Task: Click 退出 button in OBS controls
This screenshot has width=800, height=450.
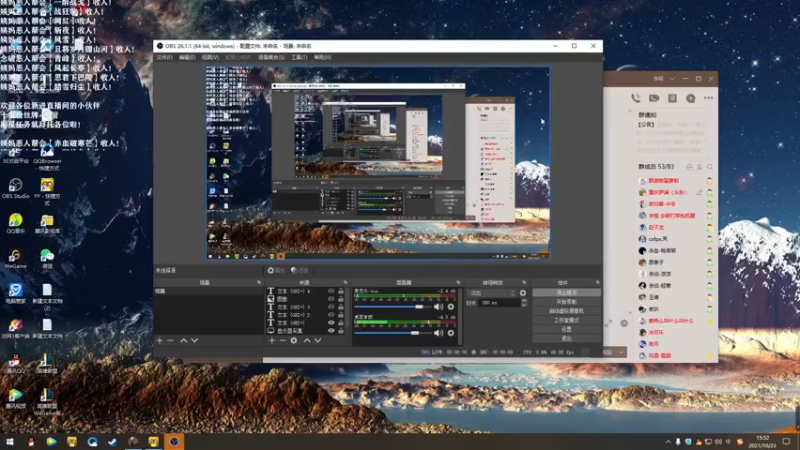Action: pos(566,338)
